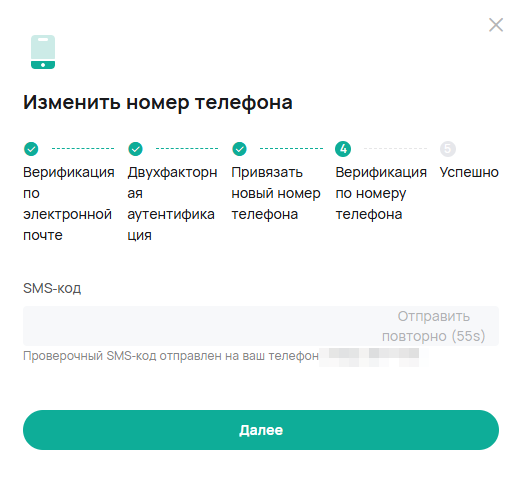Click the Привязать новый номер телефона label
The height and width of the screenshot is (487, 521).
coord(276,193)
